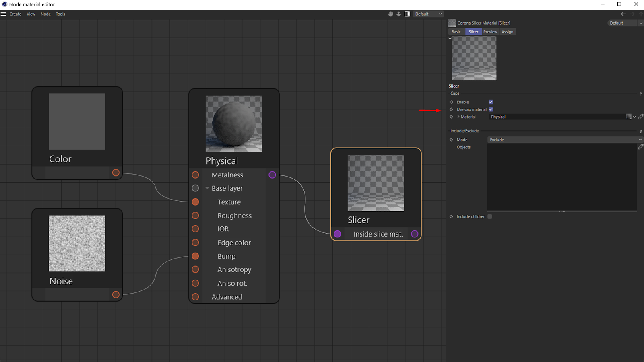Click the Edge color input port

(196, 243)
